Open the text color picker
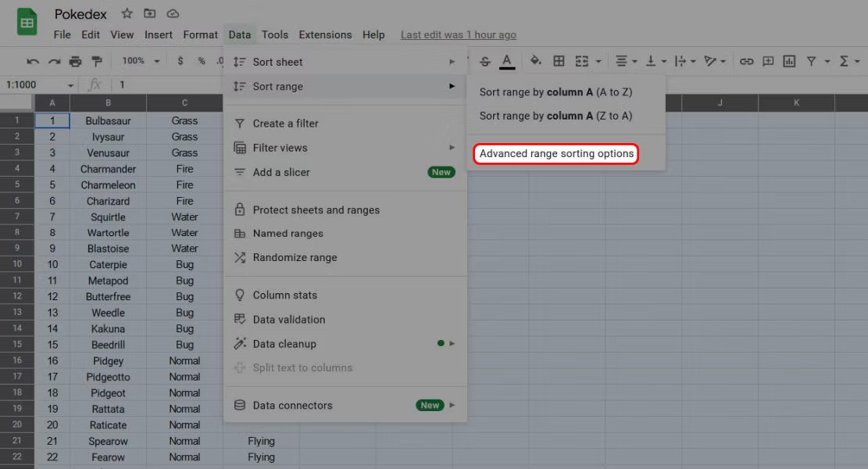Image resolution: width=868 pixels, height=469 pixels. click(x=506, y=61)
